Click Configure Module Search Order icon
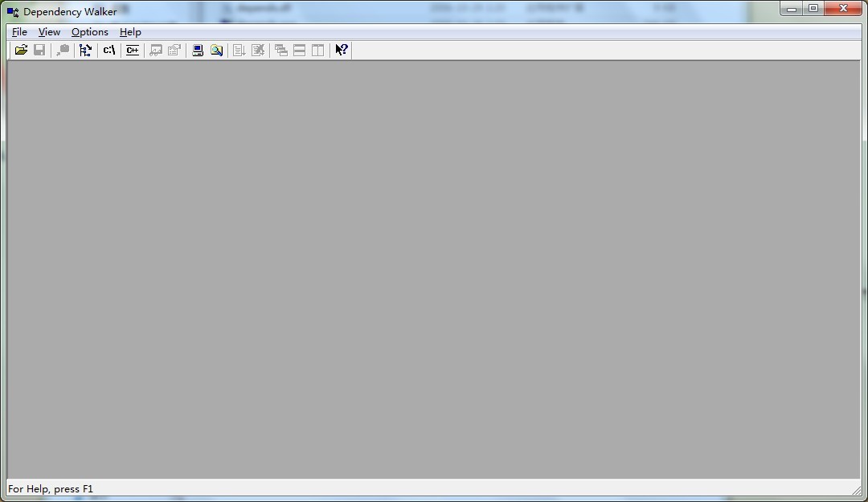Screen dimensions: 868x502 click(217, 50)
